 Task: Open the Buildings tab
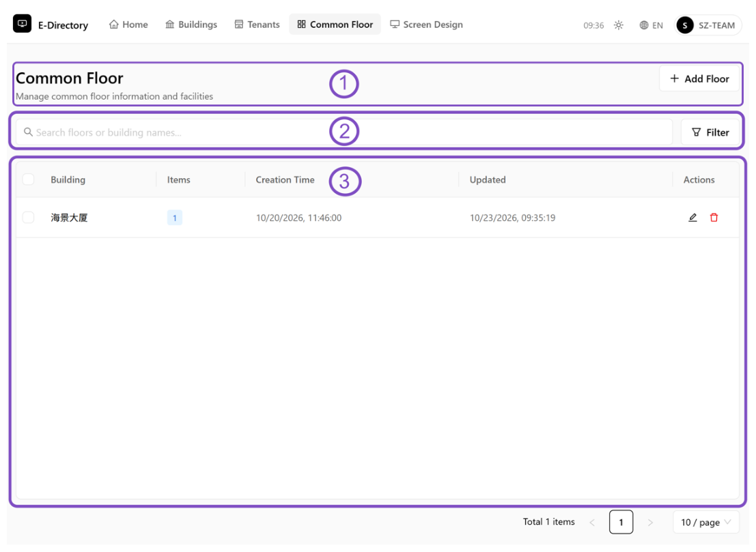(191, 25)
